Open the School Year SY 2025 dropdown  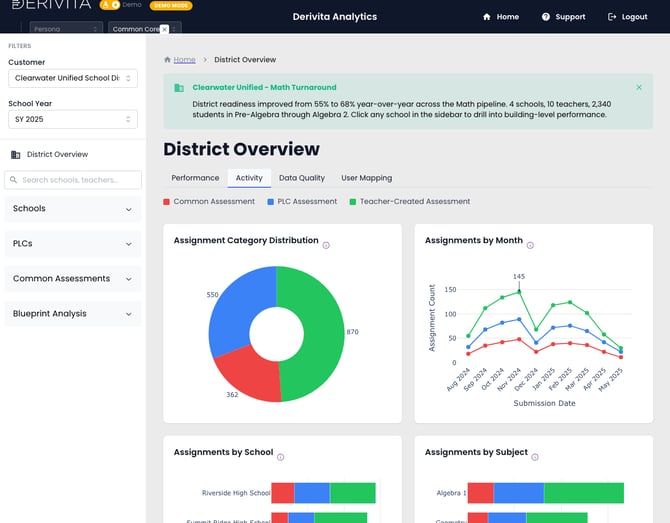tap(73, 119)
